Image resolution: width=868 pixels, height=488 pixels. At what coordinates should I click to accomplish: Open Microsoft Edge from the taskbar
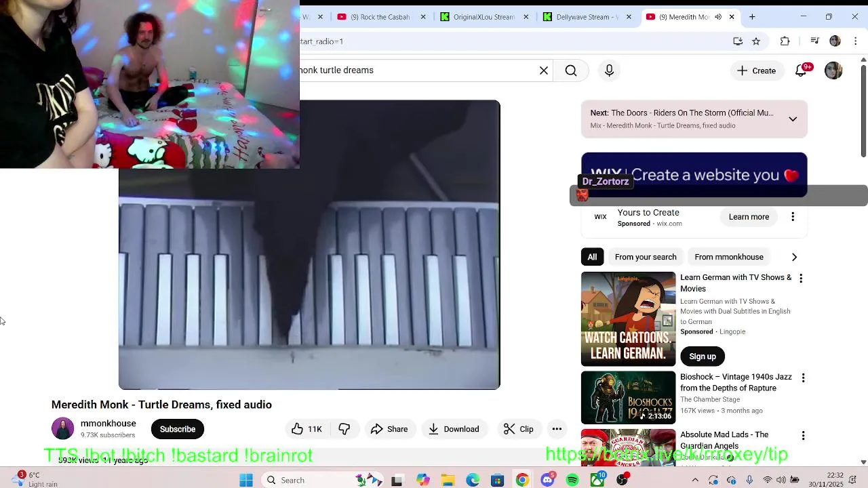pos(473,480)
